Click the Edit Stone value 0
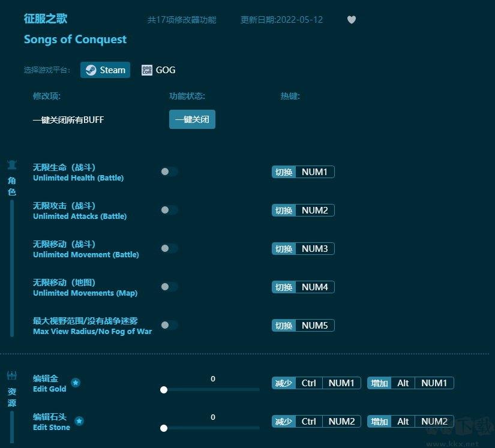This screenshot has width=495, height=448. [x=213, y=417]
